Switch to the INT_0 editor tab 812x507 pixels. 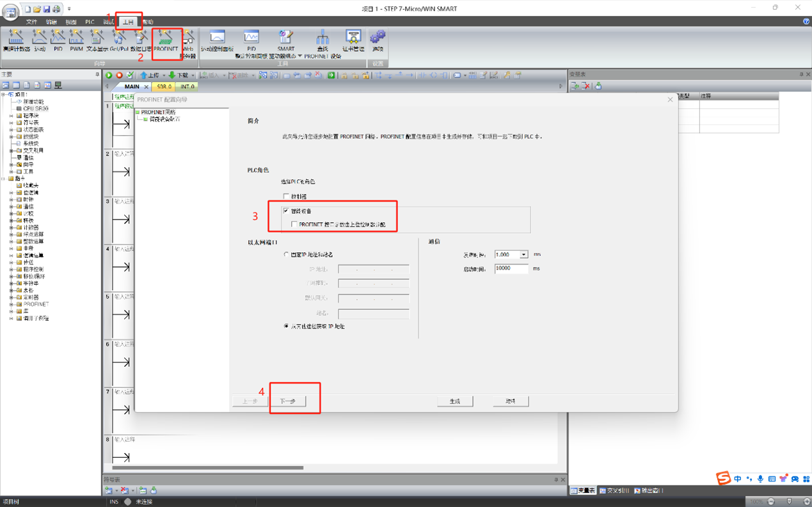point(187,86)
